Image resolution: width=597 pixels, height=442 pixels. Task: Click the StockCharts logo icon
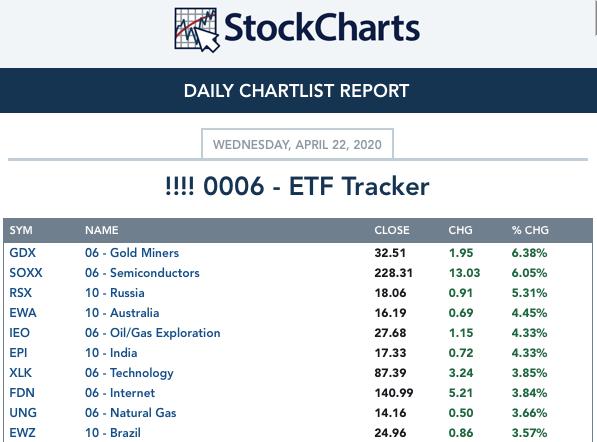(x=197, y=30)
